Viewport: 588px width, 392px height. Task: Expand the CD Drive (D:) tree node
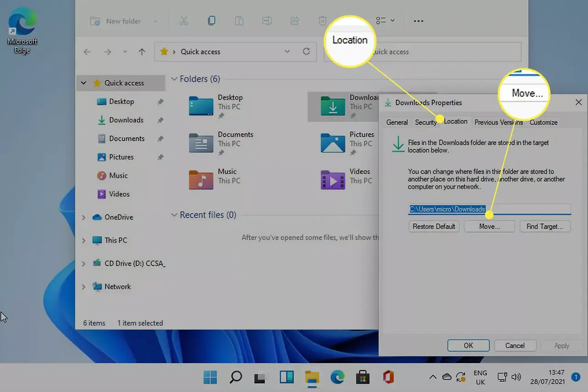point(84,264)
